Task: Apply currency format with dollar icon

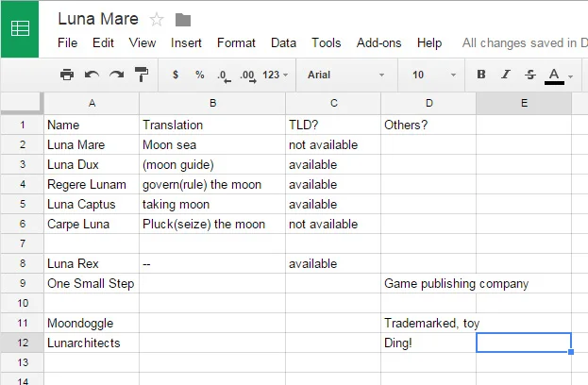Action: pyautogui.click(x=176, y=75)
